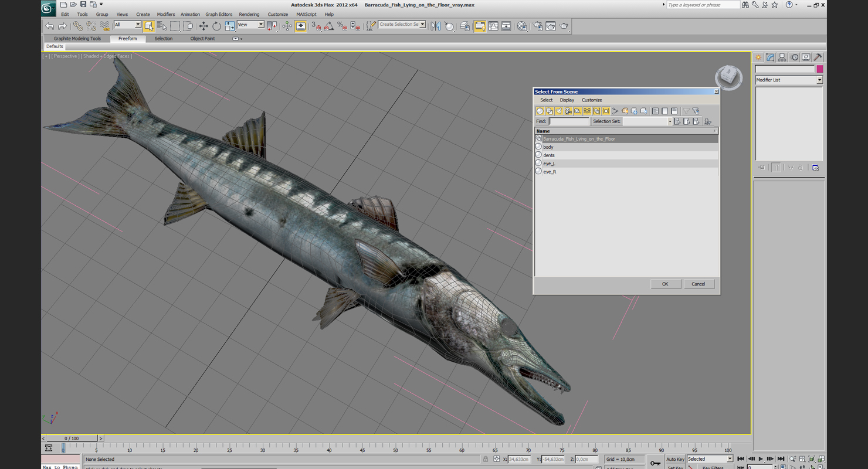Select the eye_L object in list

coord(626,164)
